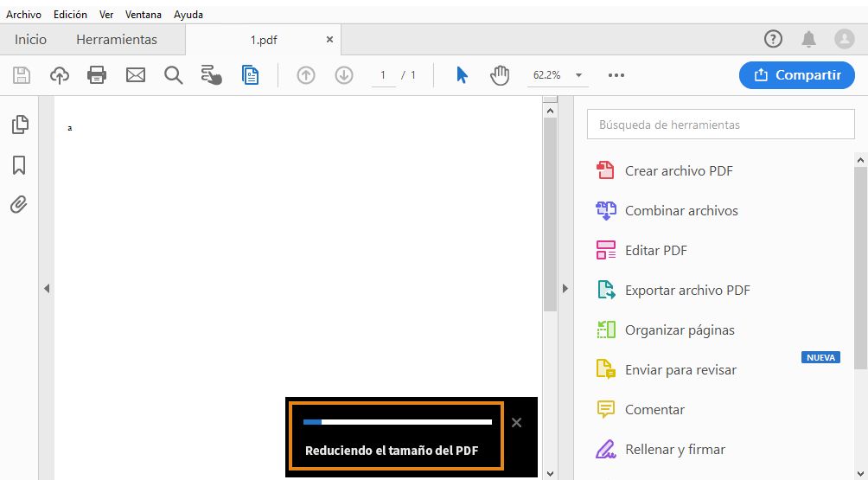Open the zoom level dropdown arrow
This screenshot has width=868, height=480.
(578, 75)
